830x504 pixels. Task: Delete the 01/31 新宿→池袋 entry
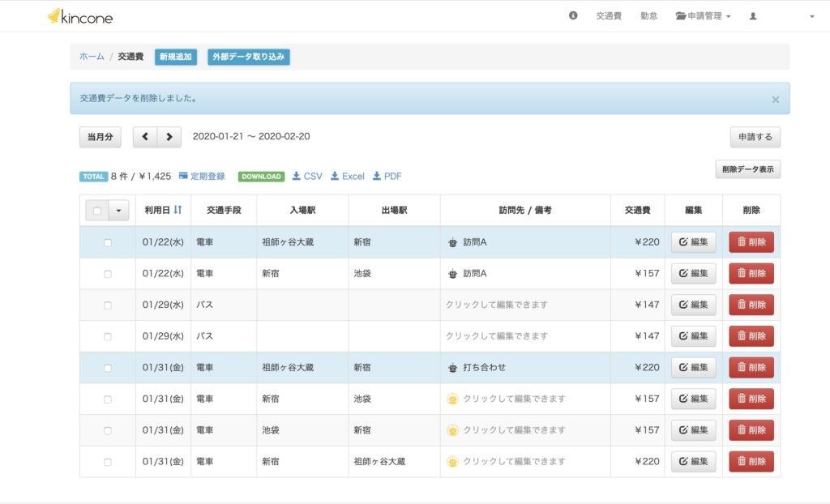coord(751,399)
